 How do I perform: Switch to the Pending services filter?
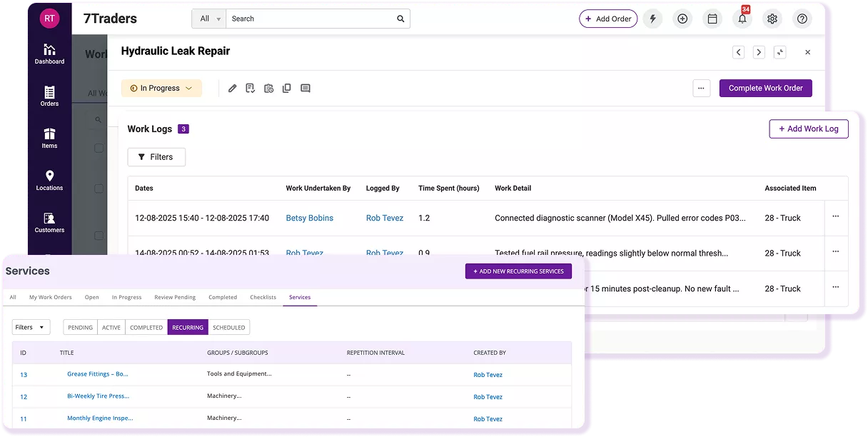(81, 328)
